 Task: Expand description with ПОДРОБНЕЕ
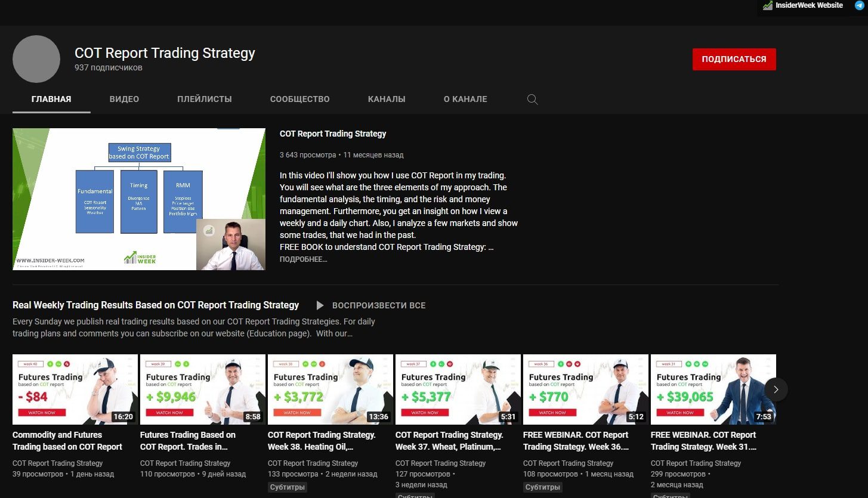pyautogui.click(x=303, y=259)
